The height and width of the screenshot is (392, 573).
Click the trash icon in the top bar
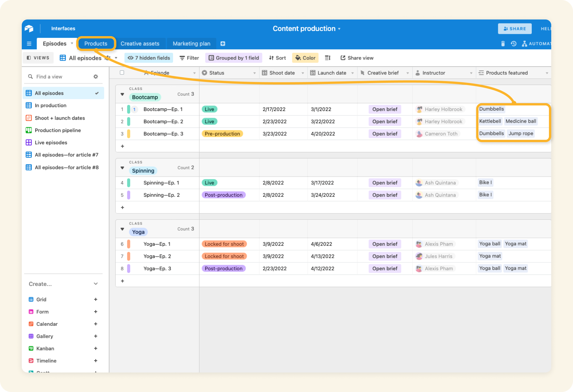pos(503,44)
